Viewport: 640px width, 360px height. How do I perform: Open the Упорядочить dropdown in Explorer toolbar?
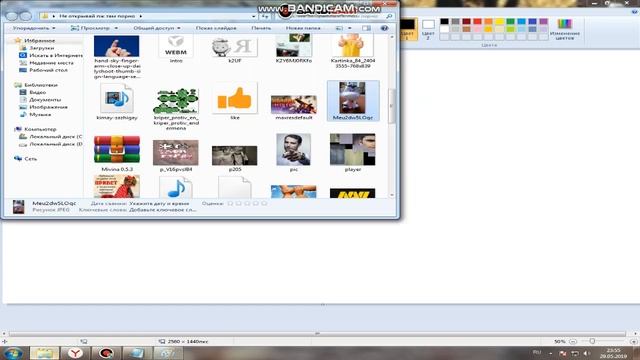click(34, 28)
